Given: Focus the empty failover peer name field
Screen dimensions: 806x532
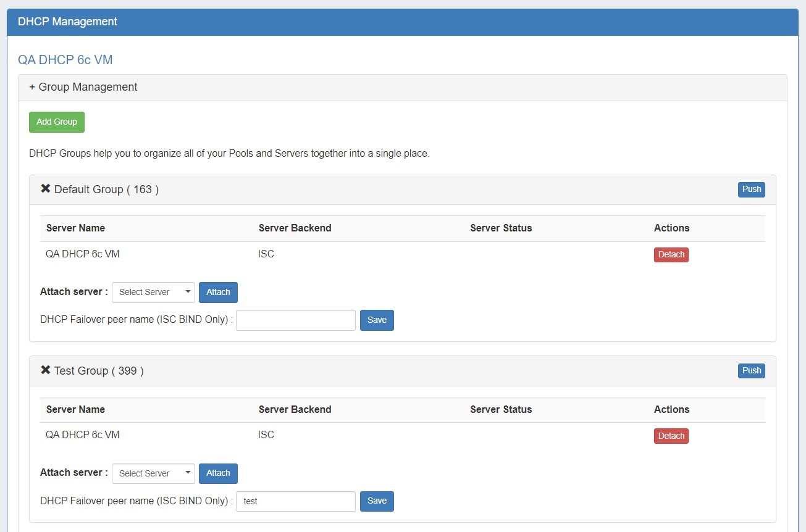Looking at the screenshot, I should click(295, 320).
